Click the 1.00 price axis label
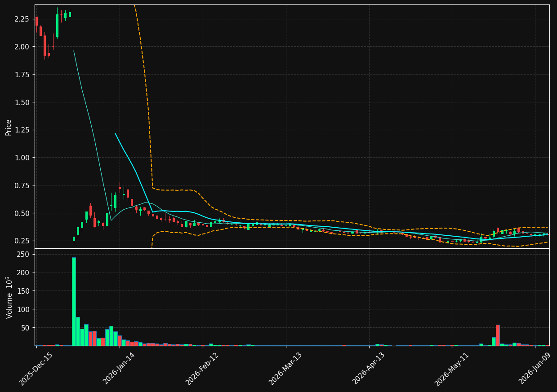This screenshot has height=392, width=557. (22, 158)
